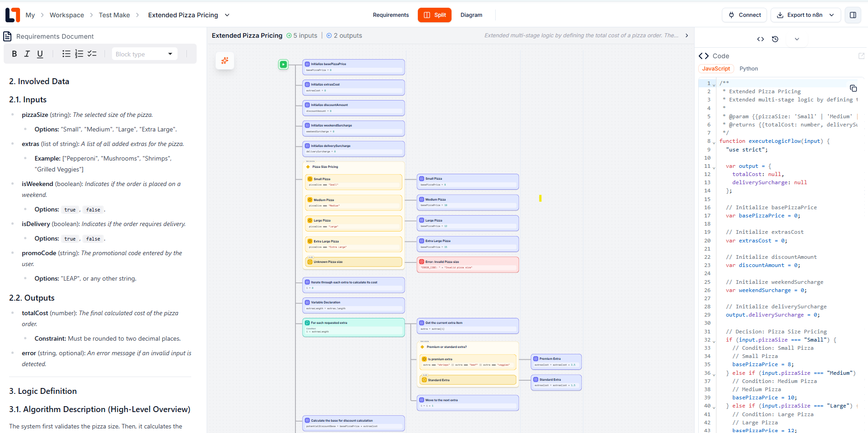Click the green run button on the flow
Viewport: 868px width, 433px height.
pos(283,65)
